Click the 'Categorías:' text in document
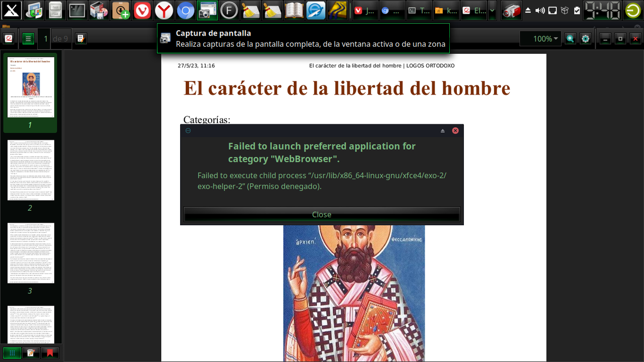 pos(207,120)
